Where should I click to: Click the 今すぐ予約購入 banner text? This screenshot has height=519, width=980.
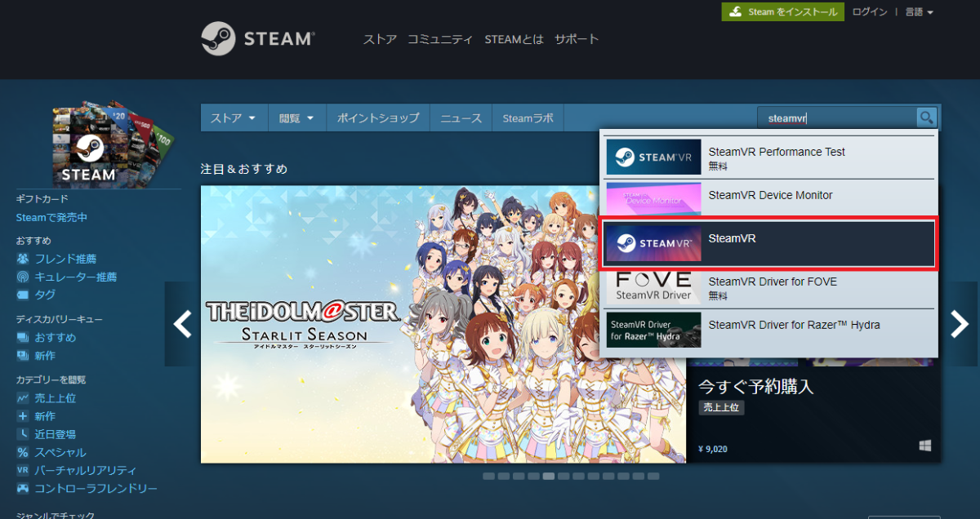click(x=756, y=387)
